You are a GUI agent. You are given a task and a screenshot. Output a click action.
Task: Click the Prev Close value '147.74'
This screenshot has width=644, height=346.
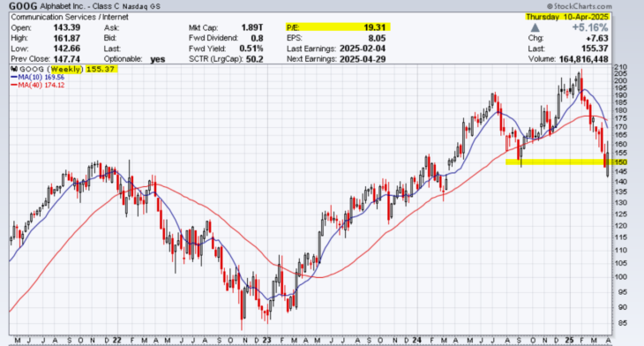[66, 59]
